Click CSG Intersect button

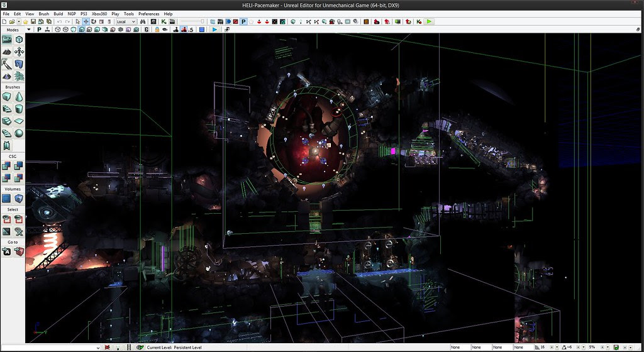6,178
